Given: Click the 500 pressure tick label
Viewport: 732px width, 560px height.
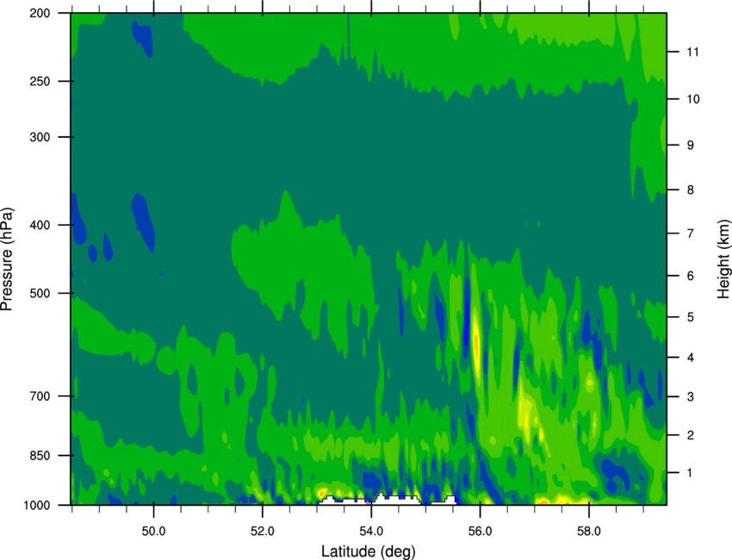Looking at the screenshot, I should point(40,293).
